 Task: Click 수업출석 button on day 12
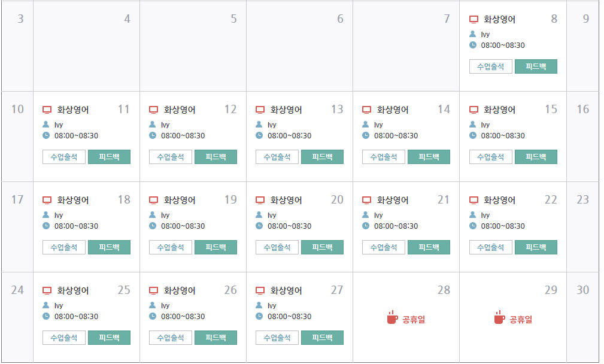tap(171, 157)
